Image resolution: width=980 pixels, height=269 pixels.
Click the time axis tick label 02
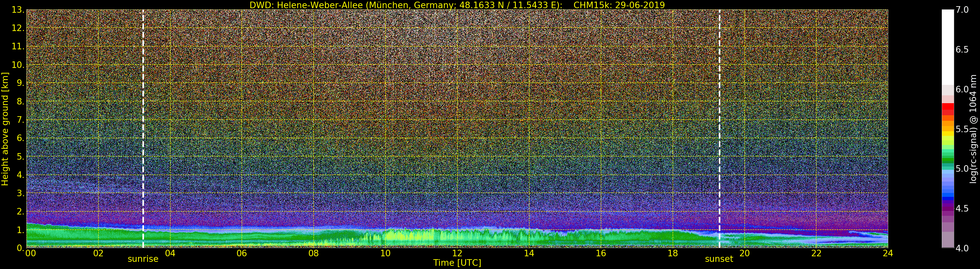[x=98, y=253]
